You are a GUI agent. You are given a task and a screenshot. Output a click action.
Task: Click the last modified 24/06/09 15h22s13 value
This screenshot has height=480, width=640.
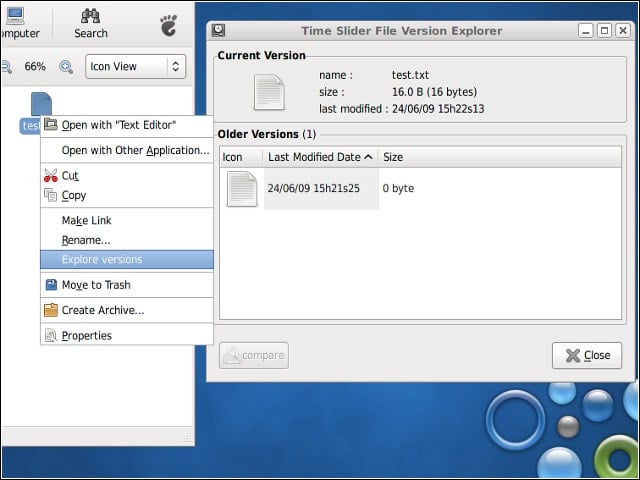click(438, 109)
